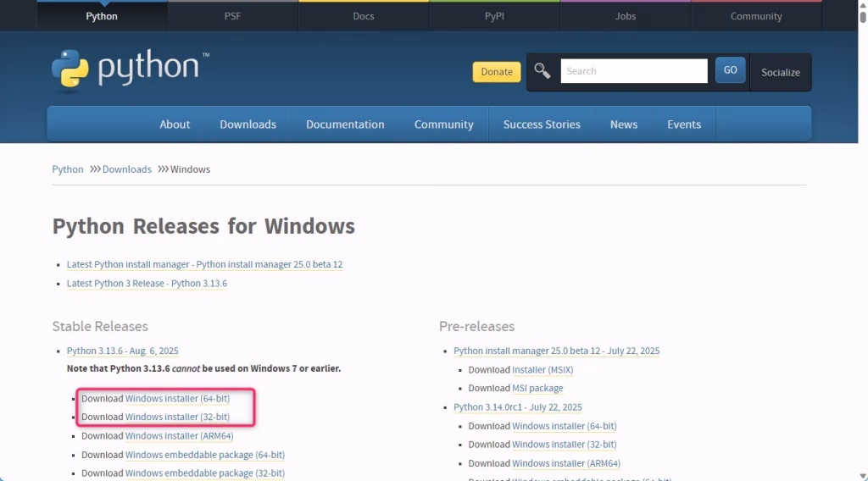Click the Windows 7 compatibility note text

point(203,368)
